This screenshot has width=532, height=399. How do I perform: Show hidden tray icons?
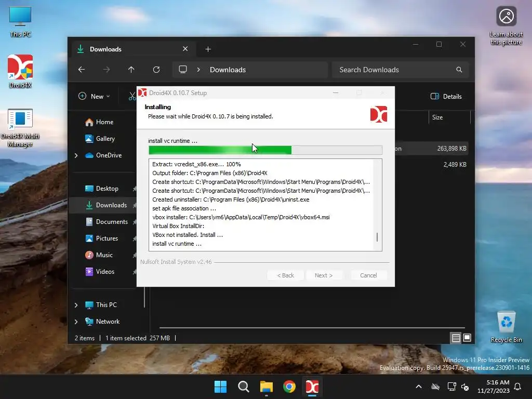419,387
